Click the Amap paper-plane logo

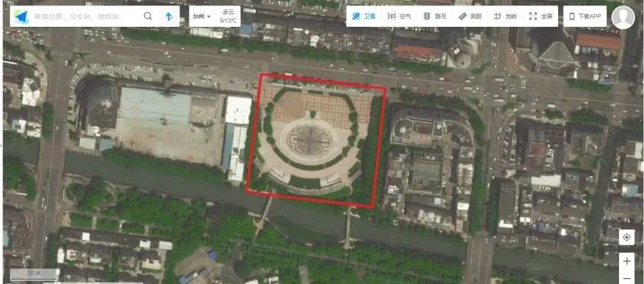(21, 17)
